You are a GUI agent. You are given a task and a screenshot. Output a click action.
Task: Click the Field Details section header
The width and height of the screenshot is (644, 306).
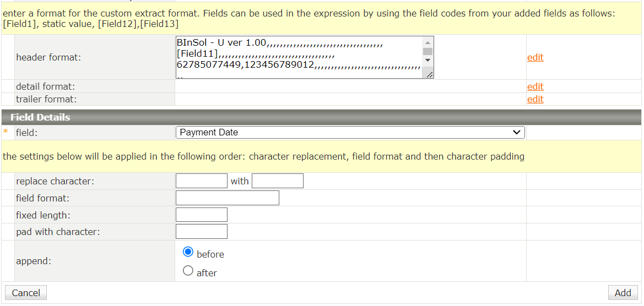point(40,117)
